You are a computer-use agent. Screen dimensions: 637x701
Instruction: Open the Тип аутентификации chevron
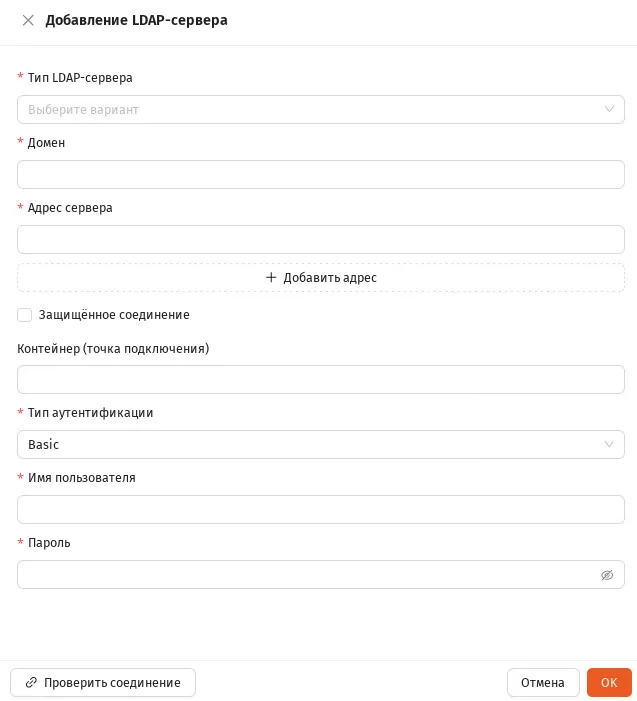(609, 444)
